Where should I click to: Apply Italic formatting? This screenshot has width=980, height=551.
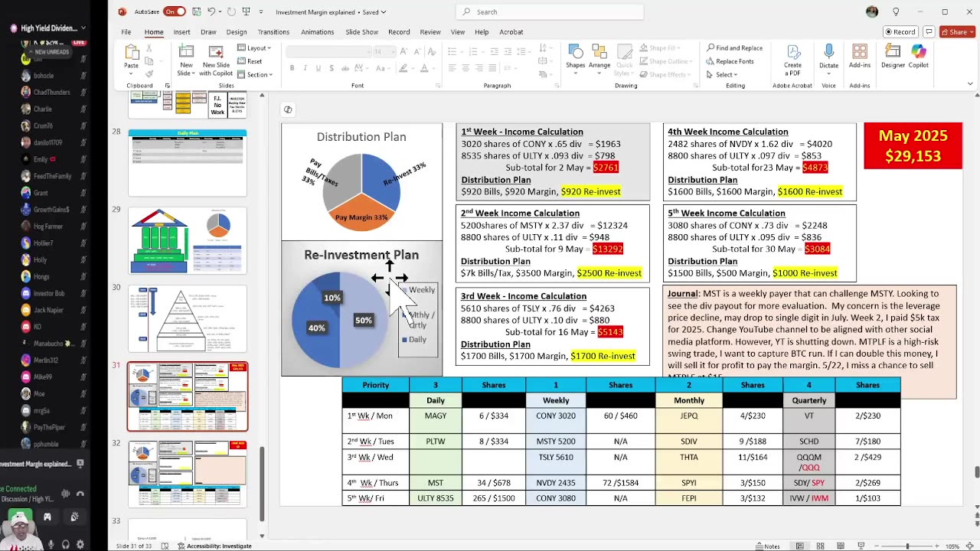305,68
